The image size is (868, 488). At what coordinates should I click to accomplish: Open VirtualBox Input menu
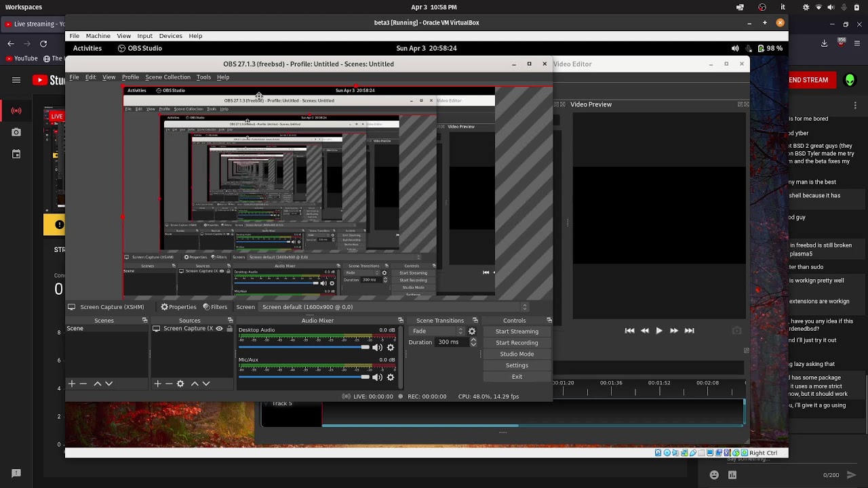tap(144, 36)
